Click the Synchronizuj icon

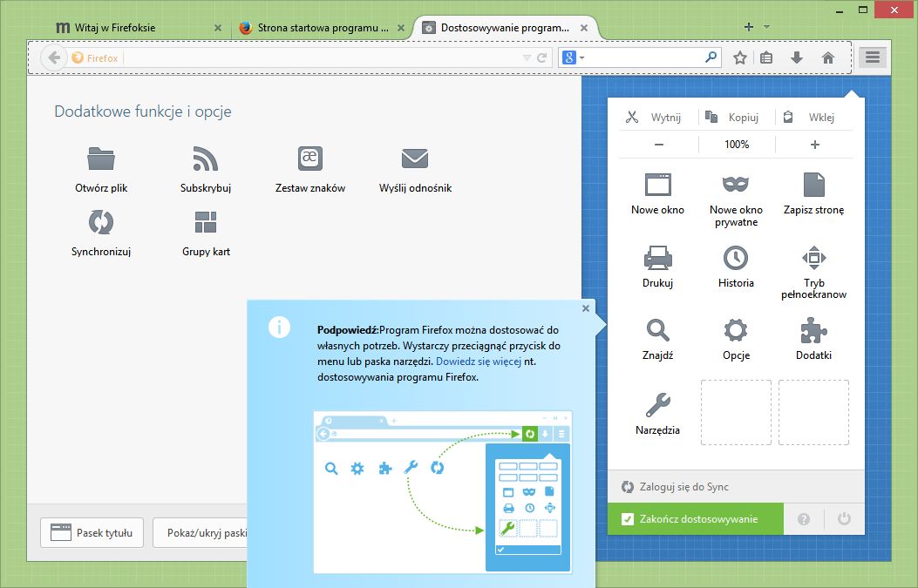point(101,222)
